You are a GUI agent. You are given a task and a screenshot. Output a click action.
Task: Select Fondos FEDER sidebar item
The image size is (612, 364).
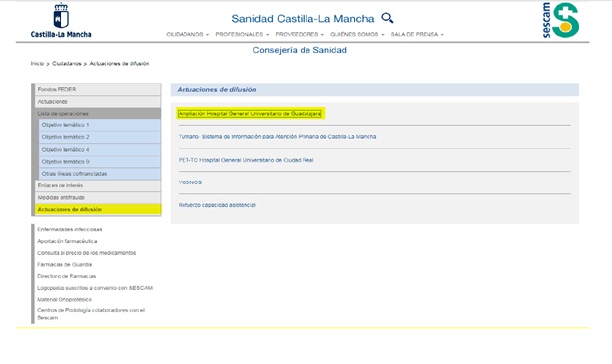pos(97,89)
